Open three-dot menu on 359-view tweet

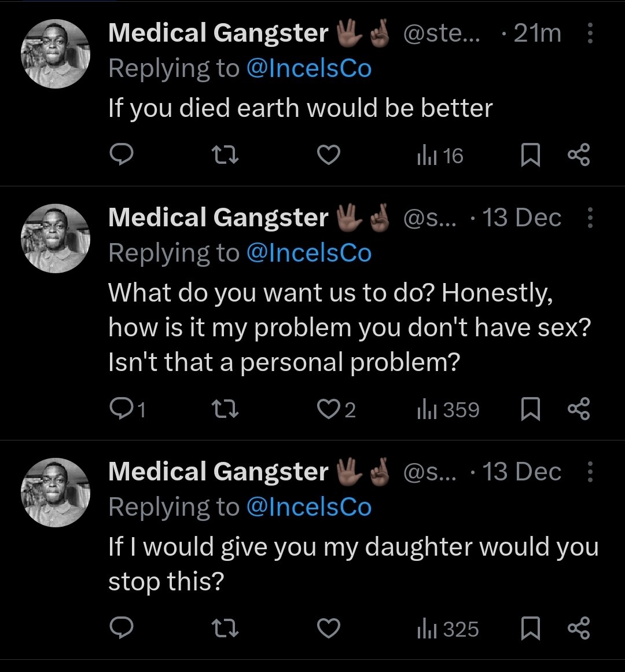click(x=590, y=218)
